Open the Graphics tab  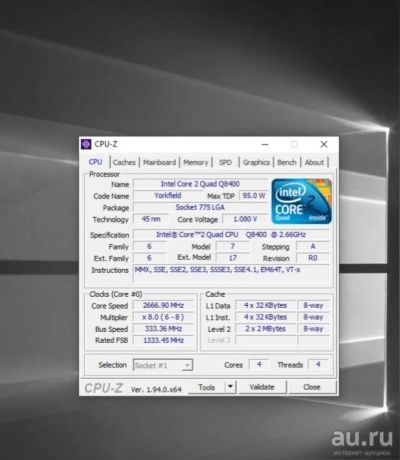256,162
